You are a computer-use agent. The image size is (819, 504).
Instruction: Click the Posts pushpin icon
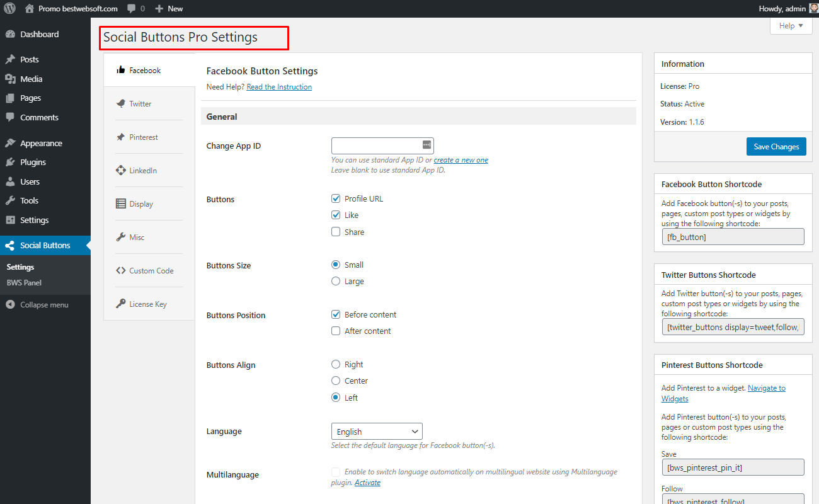[10, 60]
